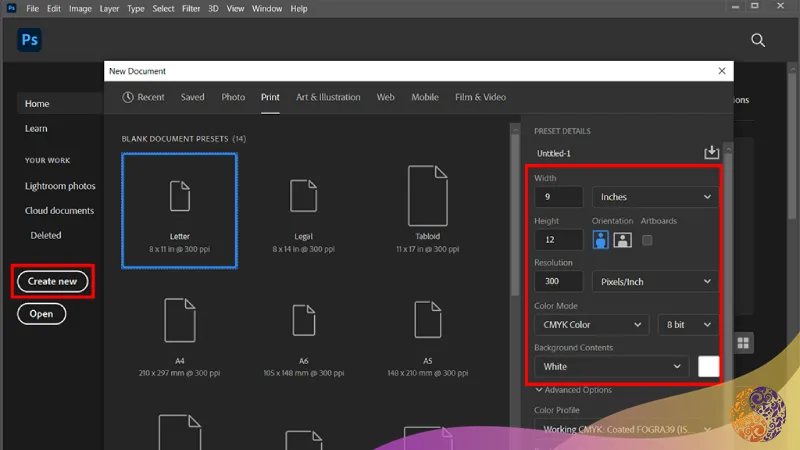Viewport: 800px width, 450px height.
Task: Switch to the Recent tab
Action: 143,97
